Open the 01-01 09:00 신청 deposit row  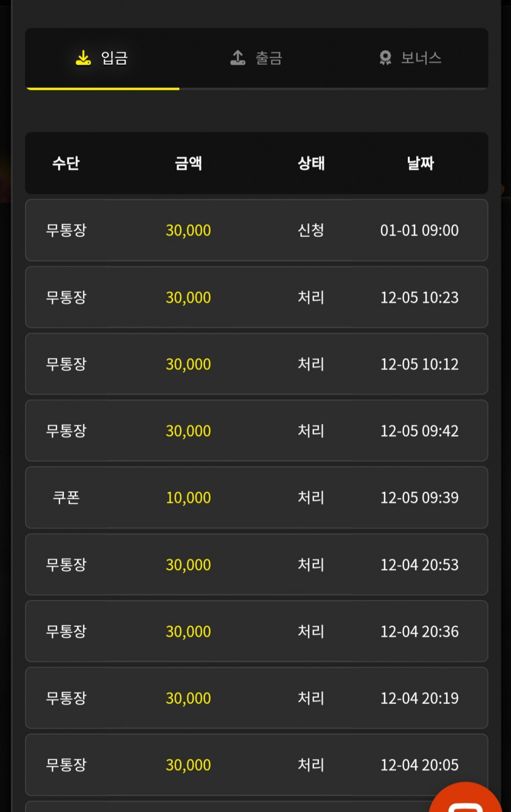[x=257, y=230]
